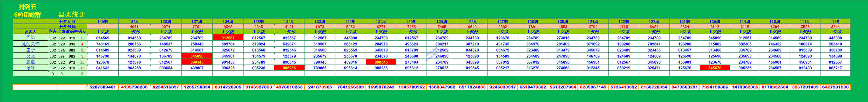Select winning number 8244 under 116期
Screen dimensions: 868x102
click(x=835, y=27)
